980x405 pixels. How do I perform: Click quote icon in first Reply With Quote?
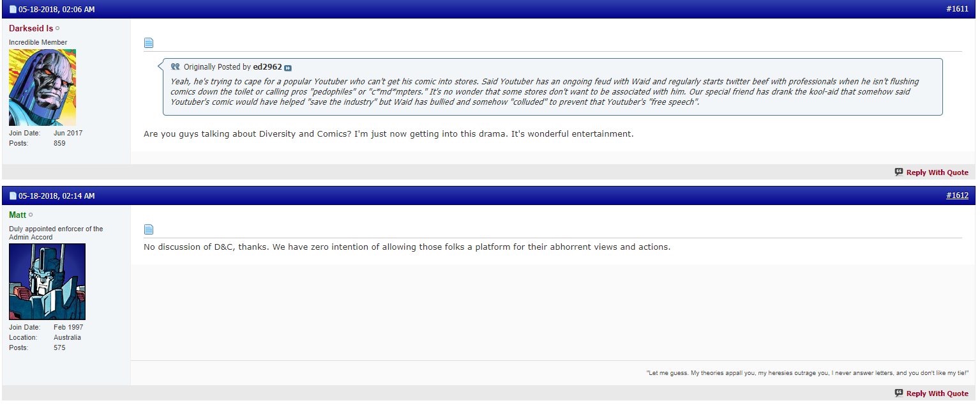(x=899, y=172)
